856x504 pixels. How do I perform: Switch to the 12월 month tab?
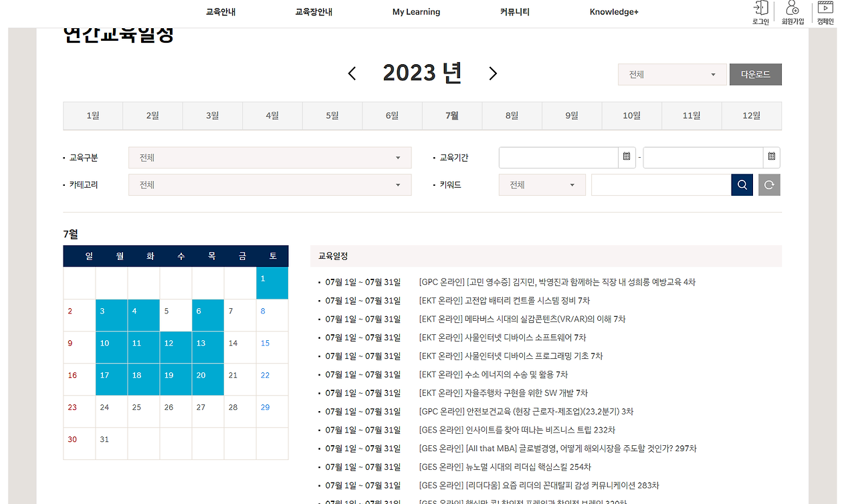[x=751, y=115]
